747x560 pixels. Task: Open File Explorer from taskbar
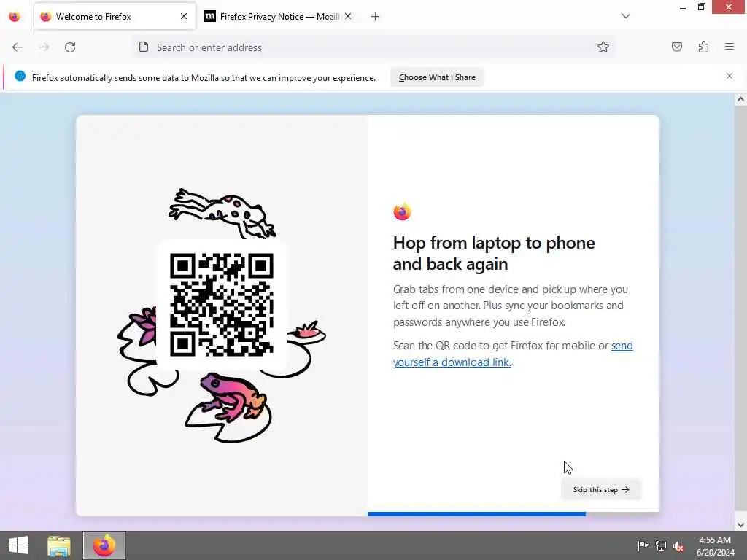click(59, 545)
